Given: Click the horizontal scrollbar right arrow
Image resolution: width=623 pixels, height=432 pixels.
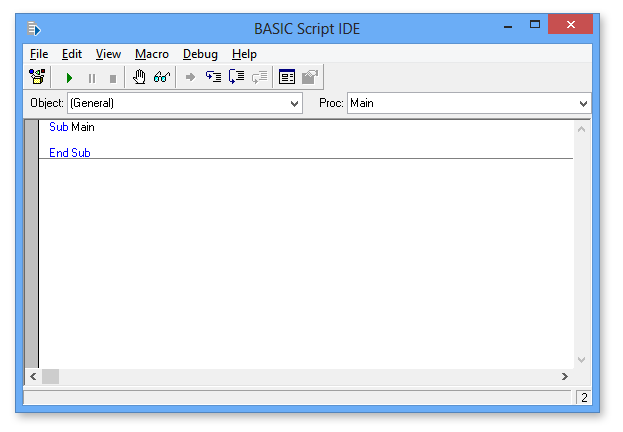Looking at the screenshot, I should coord(565,376).
